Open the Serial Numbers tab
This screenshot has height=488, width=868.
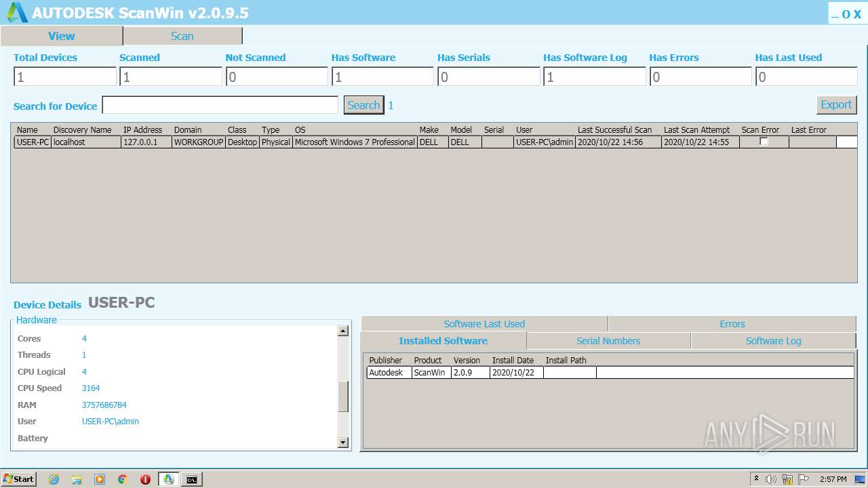[608, 341]
